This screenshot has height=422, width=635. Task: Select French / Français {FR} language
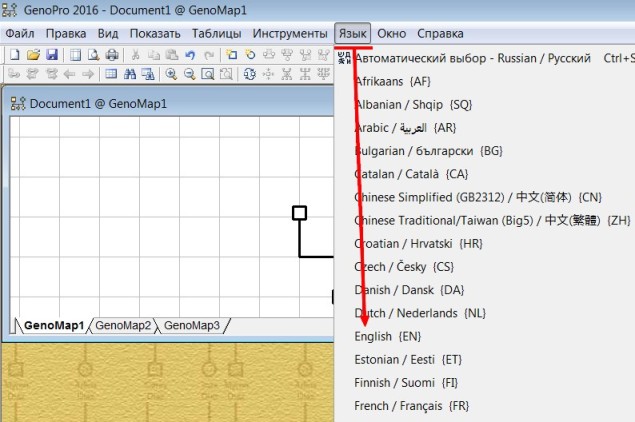click(411, 406)
